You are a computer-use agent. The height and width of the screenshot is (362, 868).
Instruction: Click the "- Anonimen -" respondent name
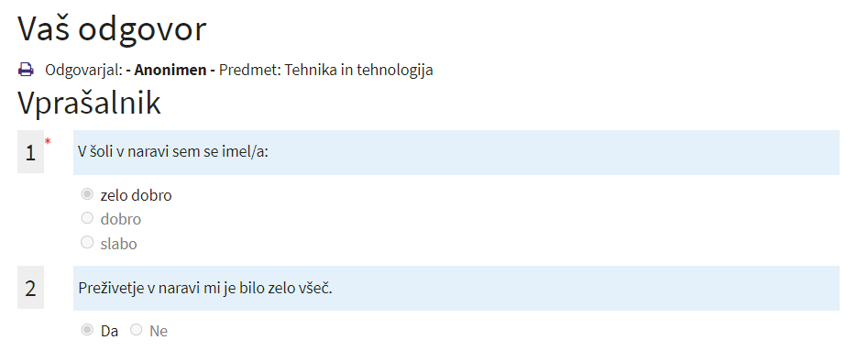pyautogui.click(x=170, y=71)
